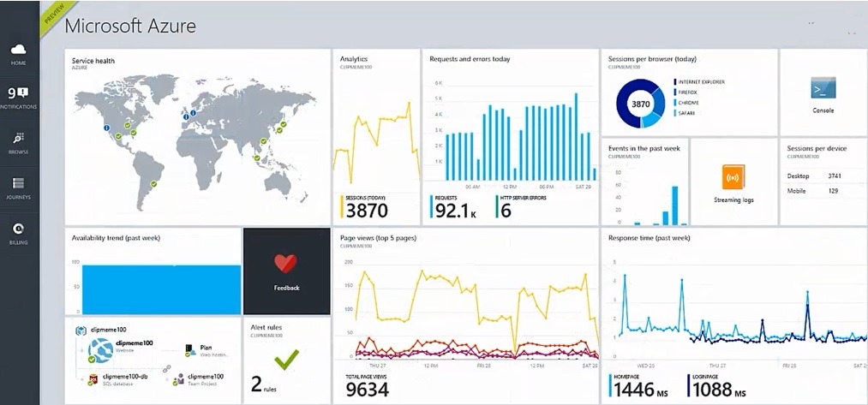The height and width of the screenshot is (405, 868).
Task: Click the clipmeme100 resource group cube icon
Action: point(81,331)
